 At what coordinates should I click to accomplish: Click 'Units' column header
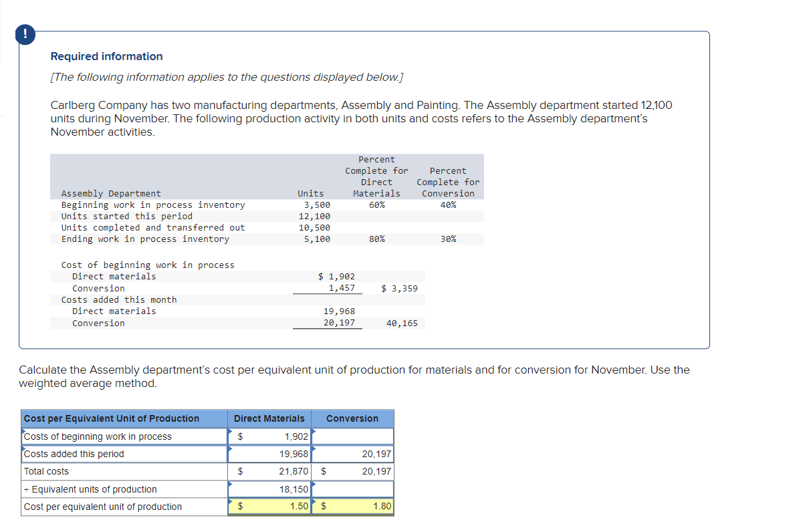[311, 193]
